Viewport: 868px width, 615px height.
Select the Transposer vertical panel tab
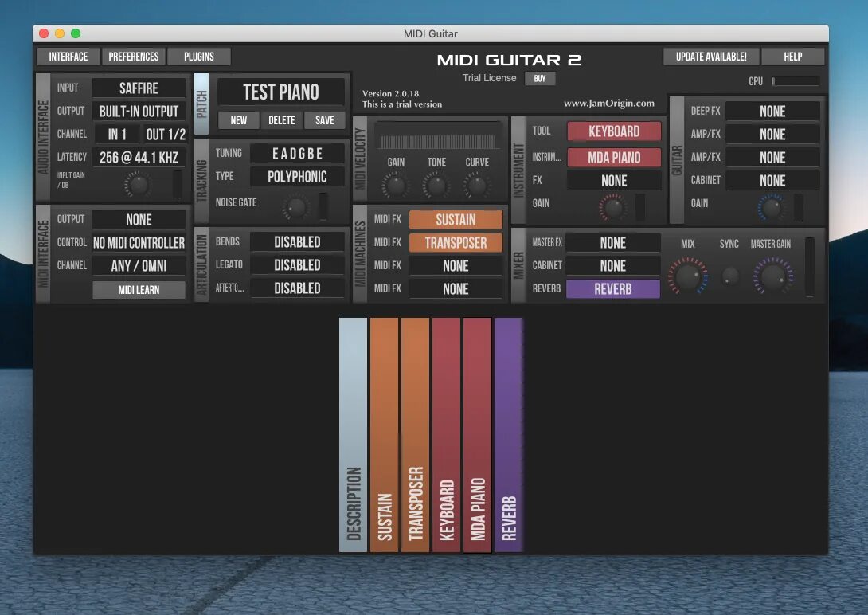click(x=415, y=434)
